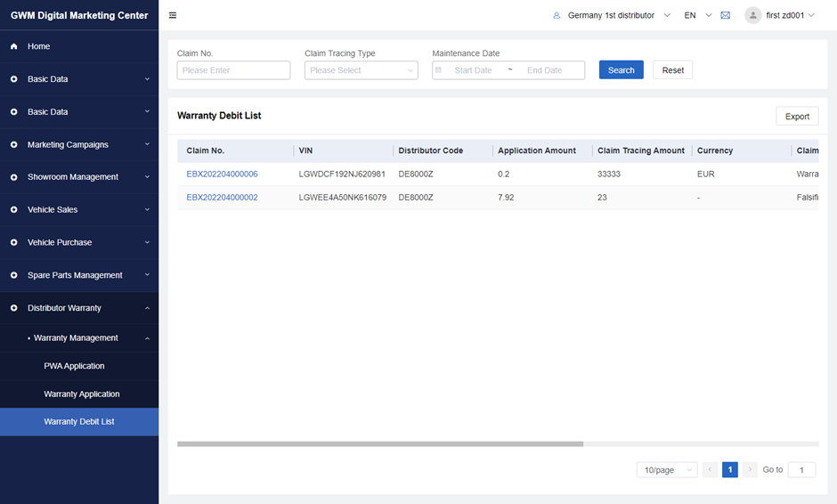Click the user avatar icon

pos(752,15)
